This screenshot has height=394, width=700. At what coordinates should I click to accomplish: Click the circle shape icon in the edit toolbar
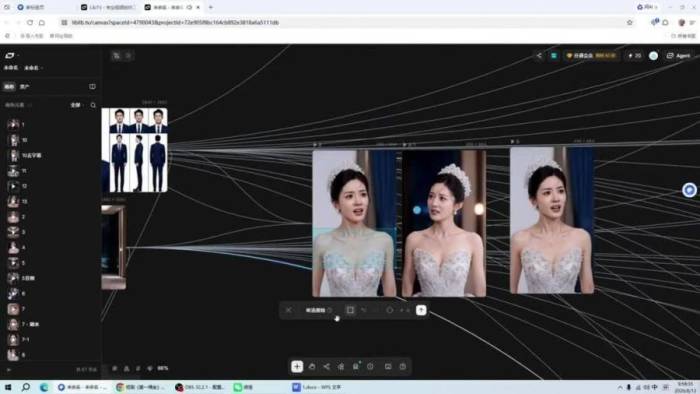tap(390, 310)
